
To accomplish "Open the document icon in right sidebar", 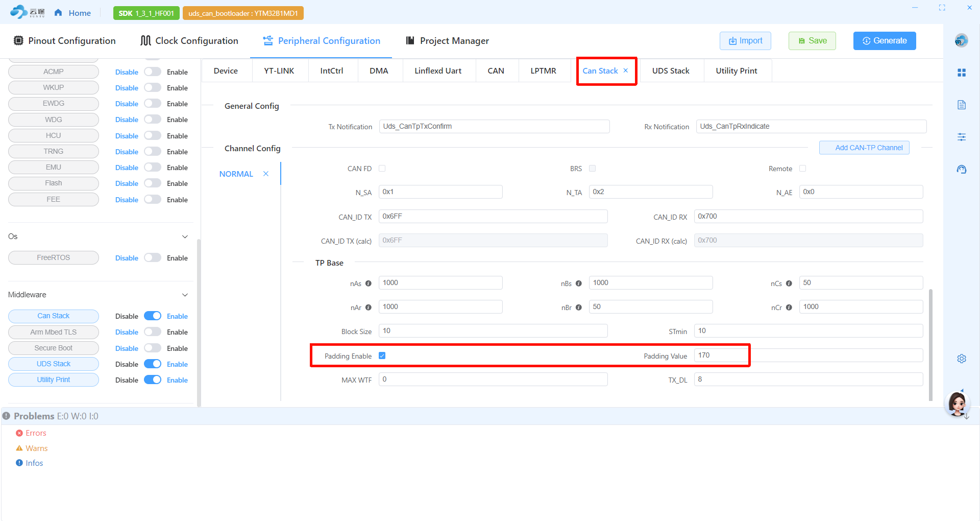I will [962, 105].
